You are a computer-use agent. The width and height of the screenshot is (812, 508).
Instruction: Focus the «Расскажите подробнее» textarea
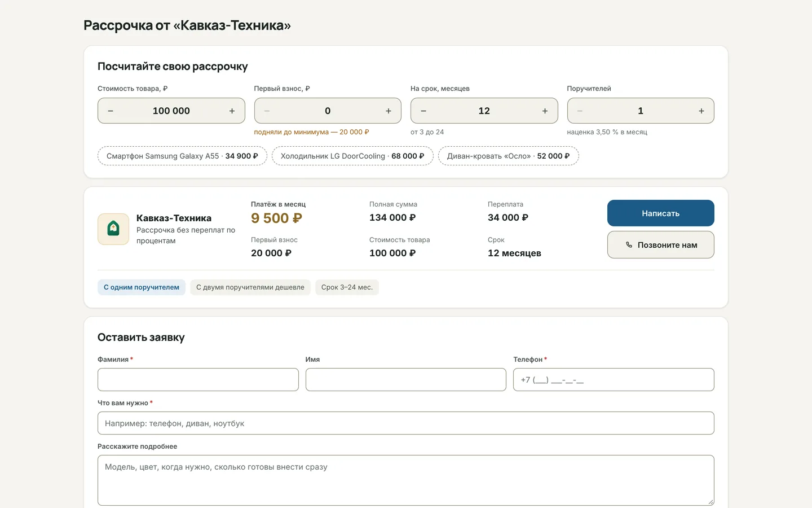click(406, 480)
